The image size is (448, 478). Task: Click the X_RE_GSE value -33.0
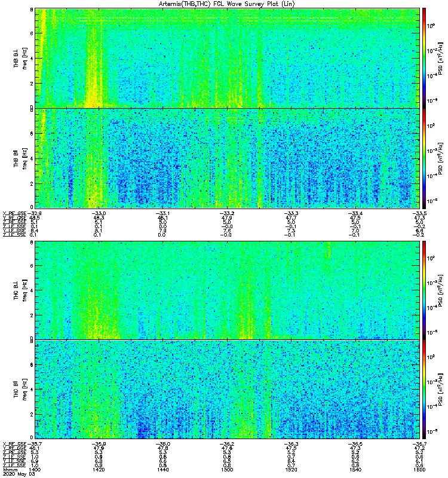click(x=99, y=213)
